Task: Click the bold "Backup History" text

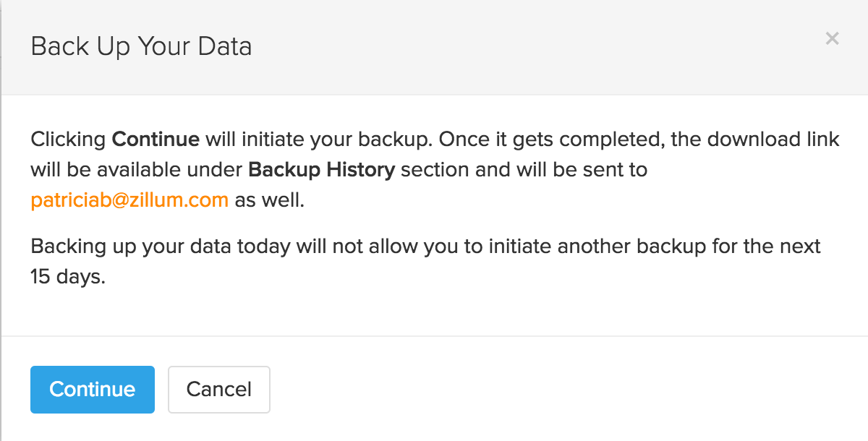Action: pos(321,170)
